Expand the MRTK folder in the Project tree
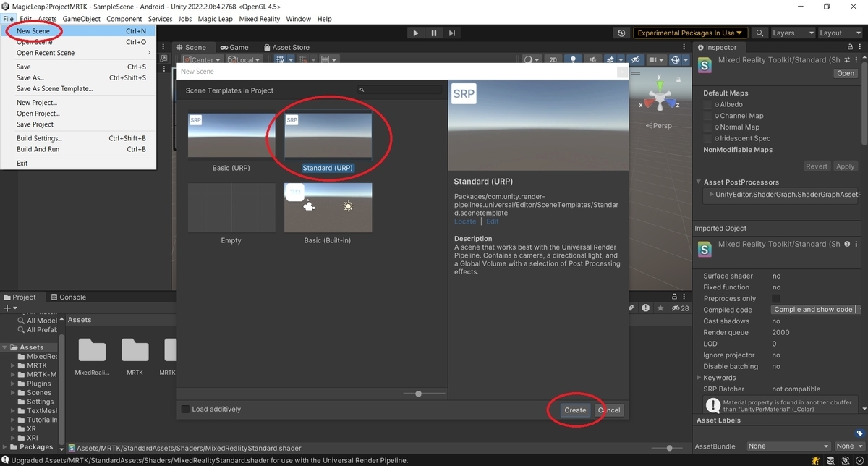Image resolution: width=868 pixels, height=466 pixels. 13,365
